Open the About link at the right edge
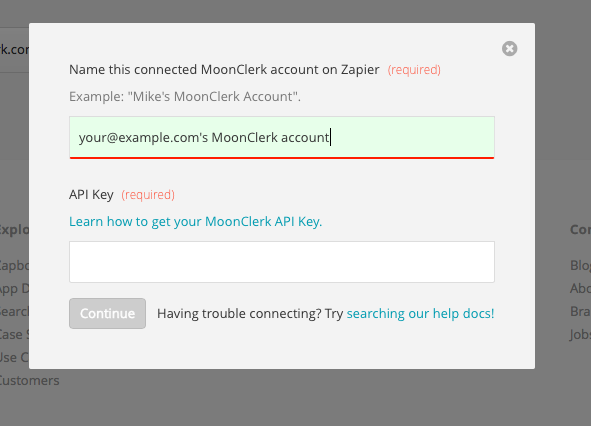This screenshot has width=591, height=426. click(580, 288)
